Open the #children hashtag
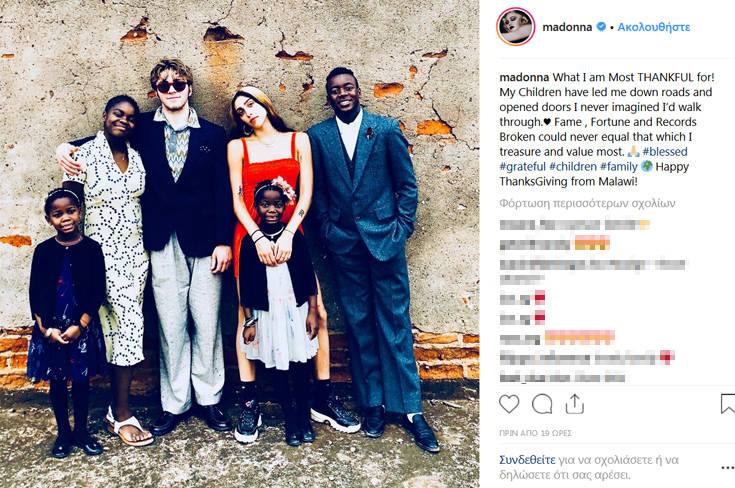The height and width of the screenshot is (488, 735). tap(573, 166)
